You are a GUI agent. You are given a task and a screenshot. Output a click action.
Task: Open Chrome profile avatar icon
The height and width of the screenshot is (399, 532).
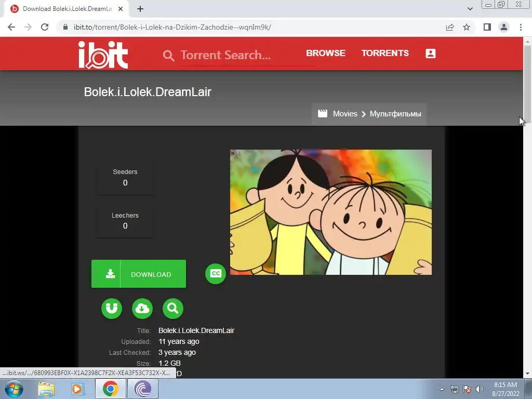coord(504,27)
